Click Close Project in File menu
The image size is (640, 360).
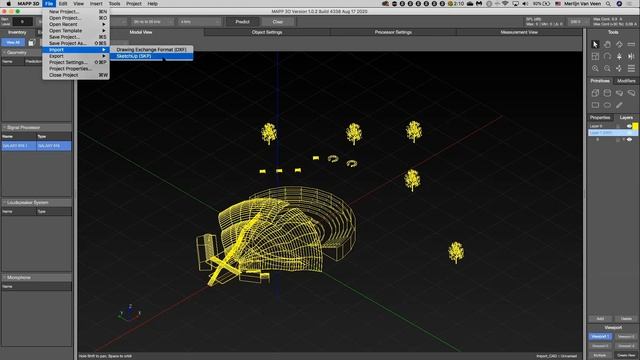point(76,75)
